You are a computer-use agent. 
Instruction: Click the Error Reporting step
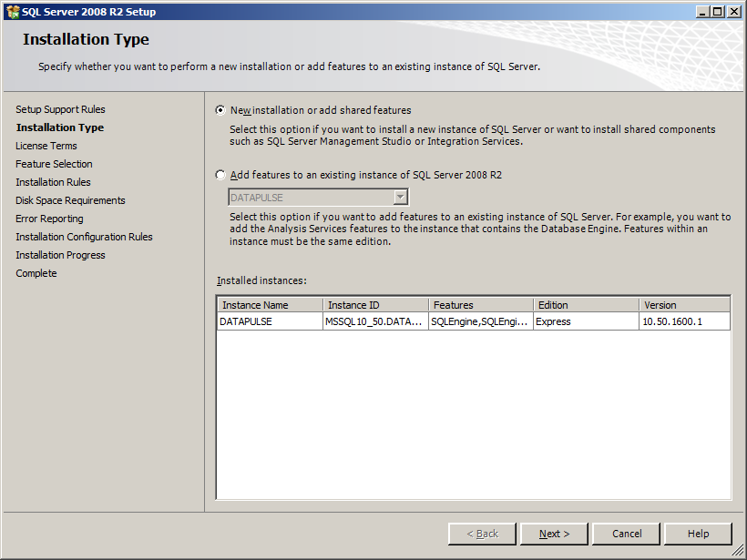[49, 219]
